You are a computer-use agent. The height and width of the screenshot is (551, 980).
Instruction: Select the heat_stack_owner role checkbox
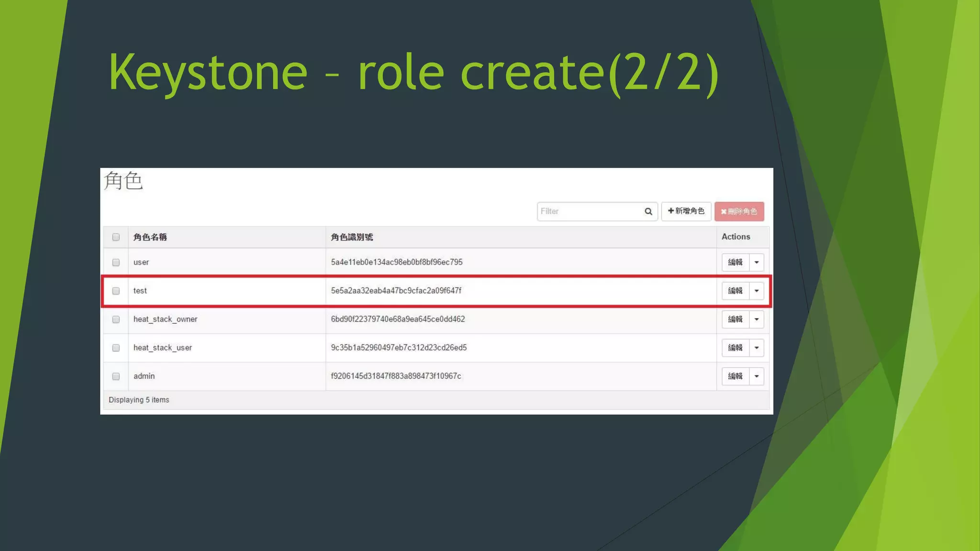(x=116, y=320)
